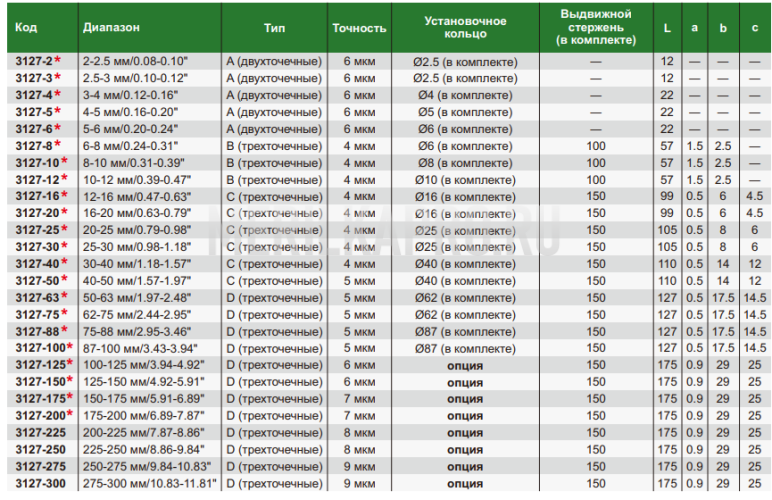Select code cell 3127-75
Viewport: 772px width, 500px height.
click(x=41, y=314)
